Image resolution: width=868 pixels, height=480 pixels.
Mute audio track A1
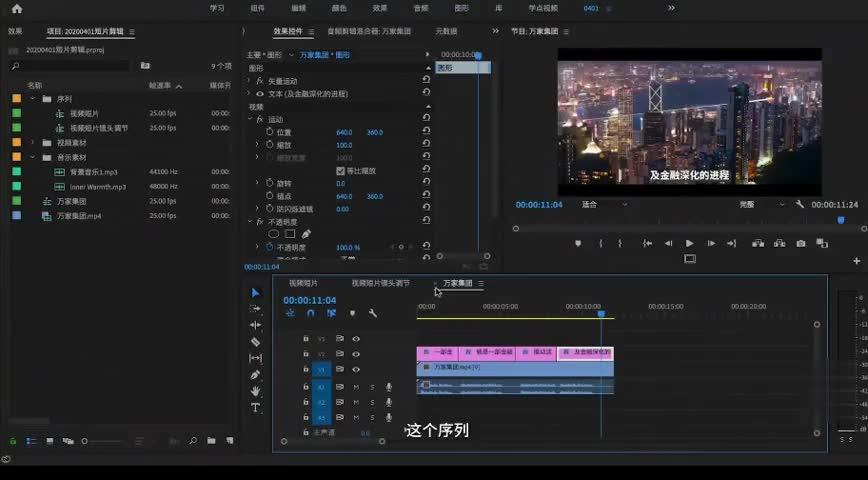356,387
